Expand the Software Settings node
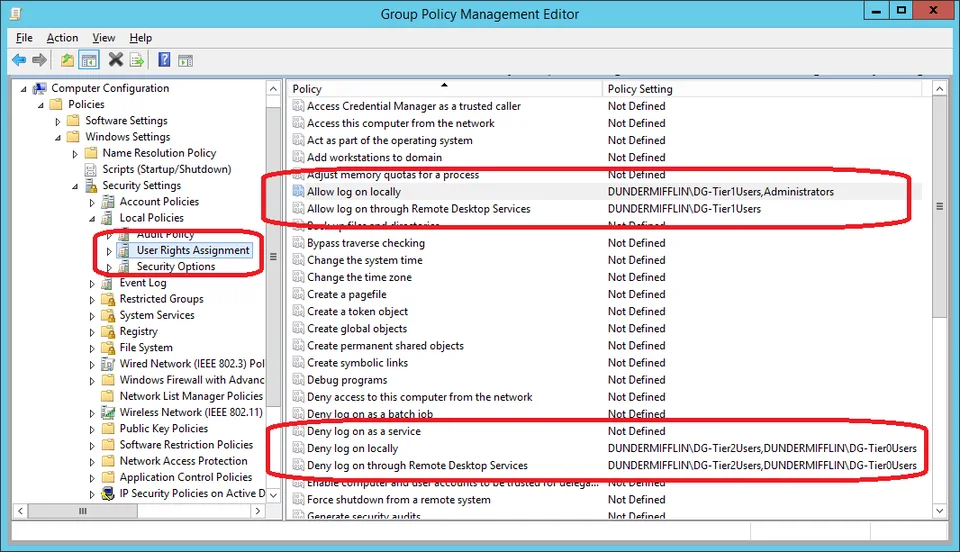The width and height of the screenshot is (960, 552). pyautogui.click(x=58, y=122)
